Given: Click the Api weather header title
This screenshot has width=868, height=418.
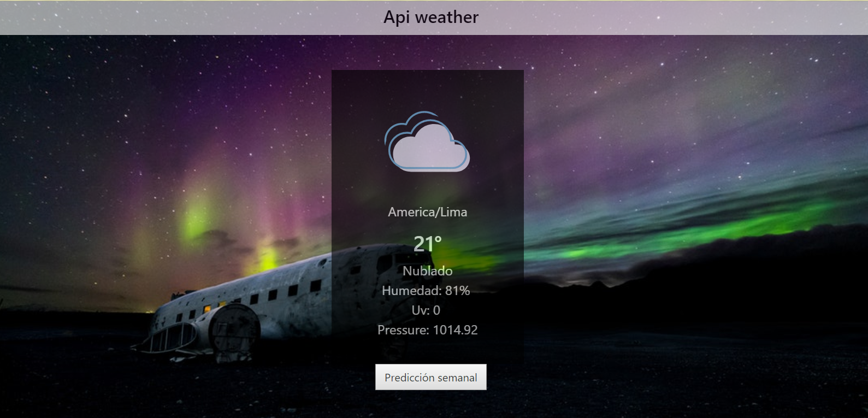Looking at the screenshot, I should click(x=430, y=17).
